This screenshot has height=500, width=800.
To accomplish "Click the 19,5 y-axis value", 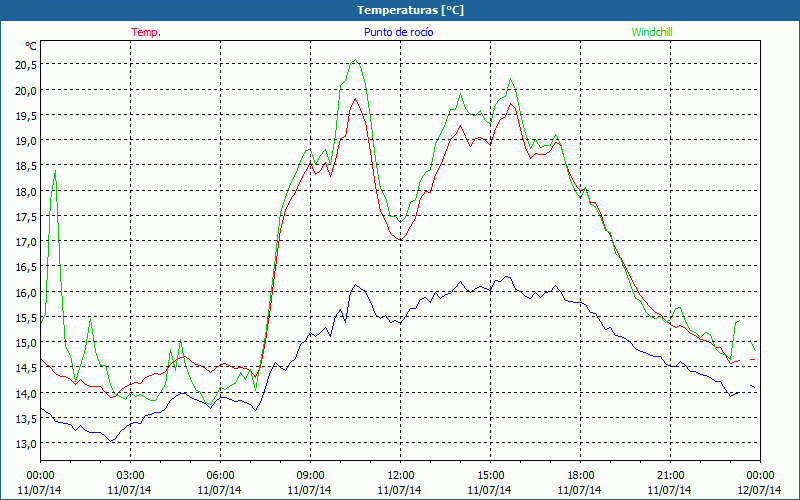I will [x=25, y=116].
